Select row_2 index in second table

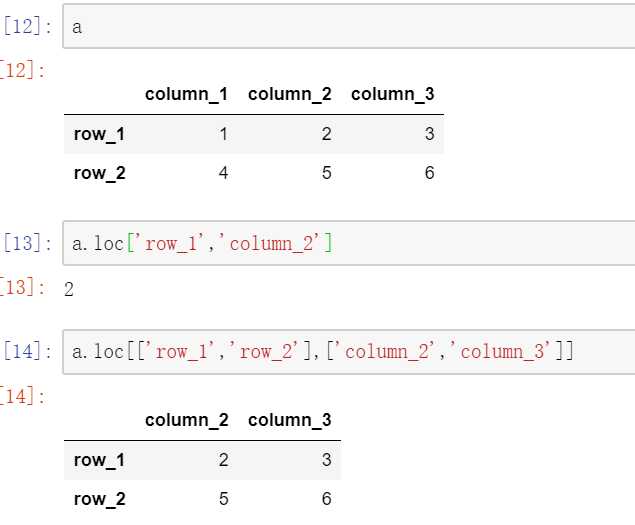coord(100,499)
